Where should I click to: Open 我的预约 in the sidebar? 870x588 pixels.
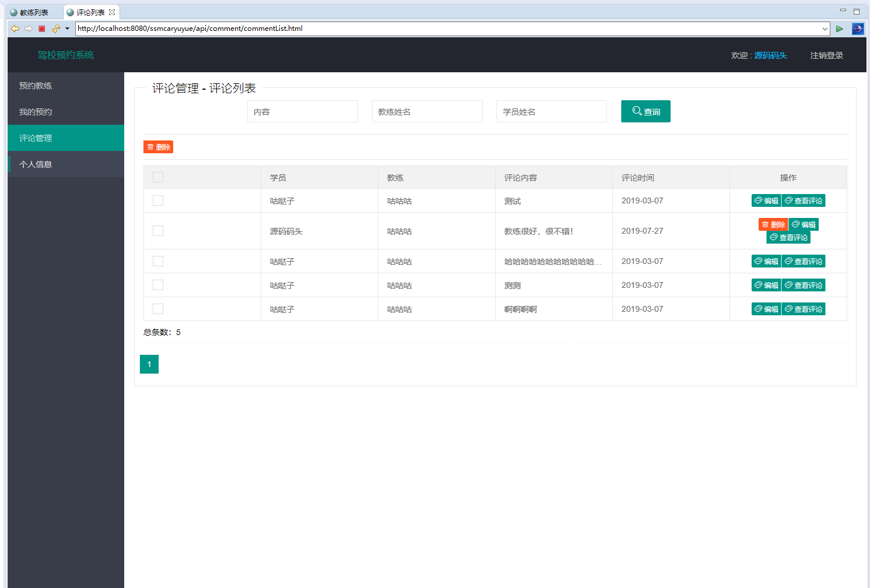point(66,112)
